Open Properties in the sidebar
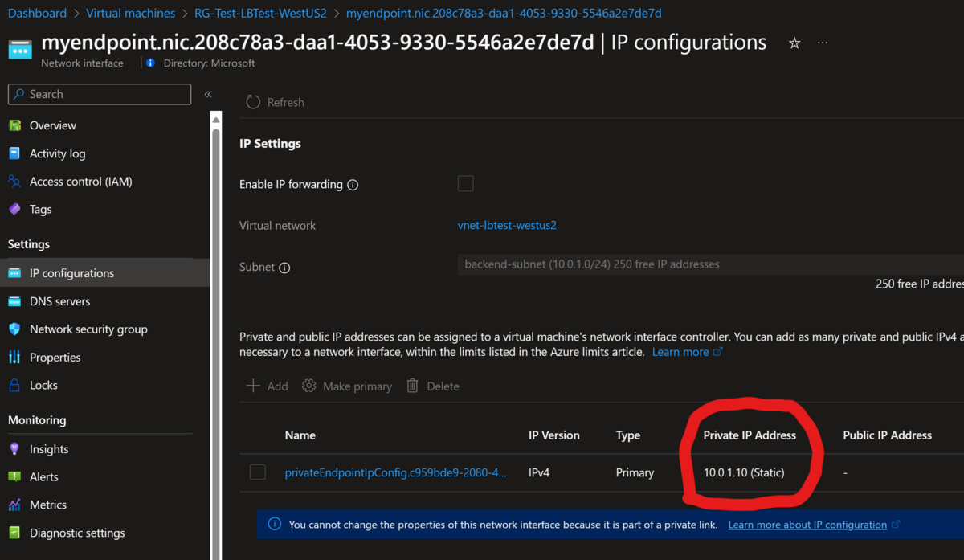 [x=55, y=357]
